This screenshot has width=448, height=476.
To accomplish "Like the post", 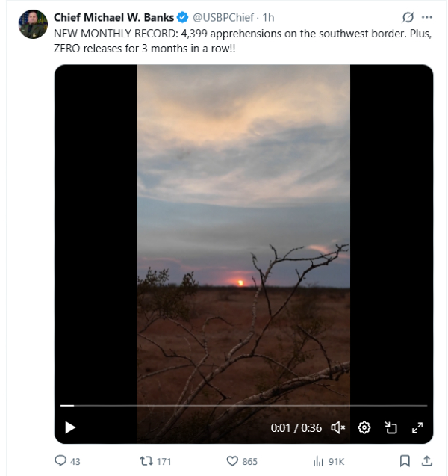I will pyautogui.click(x=232, y=461).
